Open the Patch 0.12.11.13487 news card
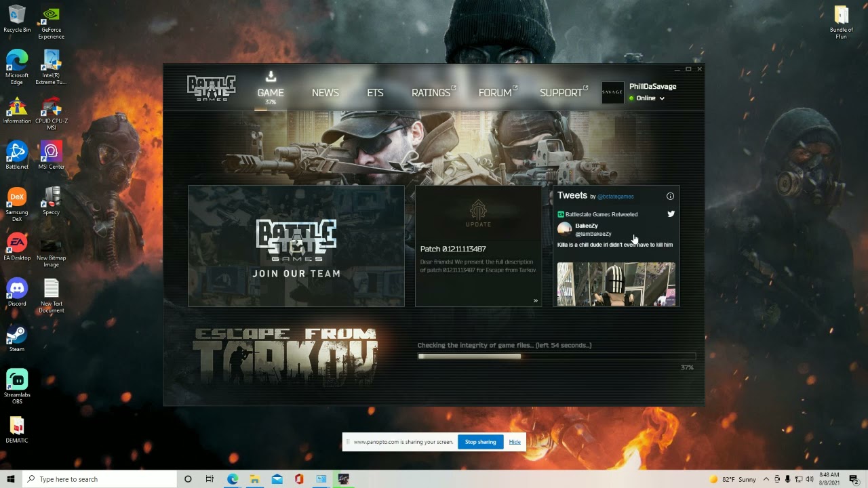This screenshot has width=868, height=488. 478,246
